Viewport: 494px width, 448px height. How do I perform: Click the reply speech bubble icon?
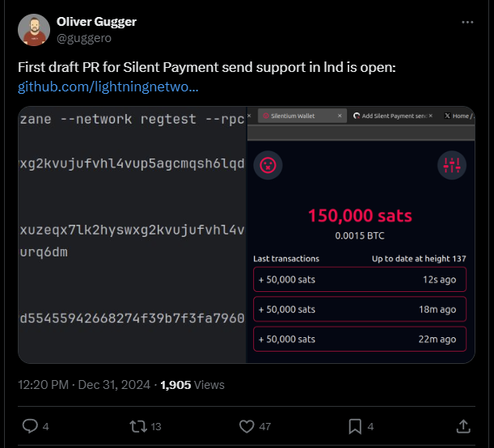click(30, 425)
